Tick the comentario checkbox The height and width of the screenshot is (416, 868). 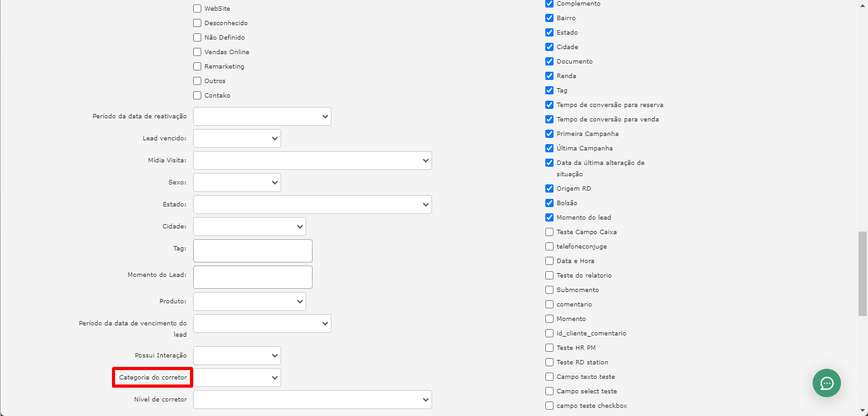pyautogui.click(x=550, y=305)
